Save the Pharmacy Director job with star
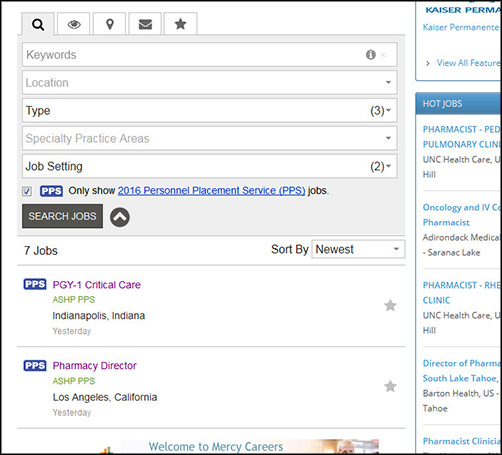Screen dimensions: 502x455 click(x=390, y=386)
